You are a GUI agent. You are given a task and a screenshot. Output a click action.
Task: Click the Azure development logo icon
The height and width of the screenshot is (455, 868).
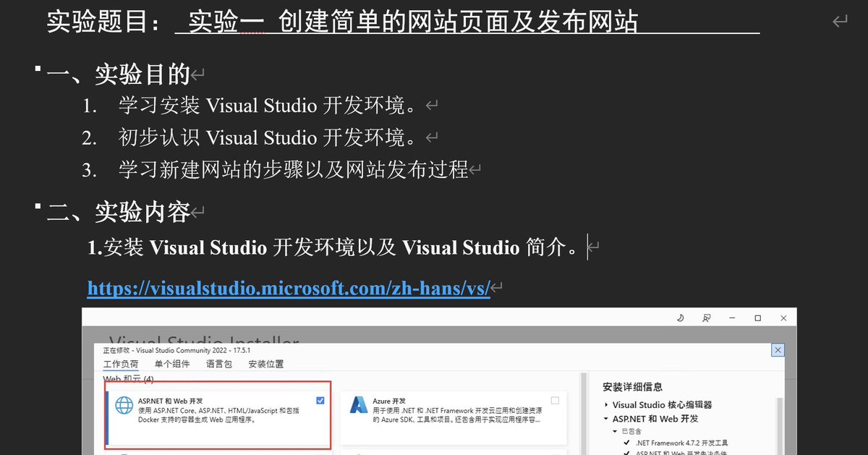click(359, 405)
